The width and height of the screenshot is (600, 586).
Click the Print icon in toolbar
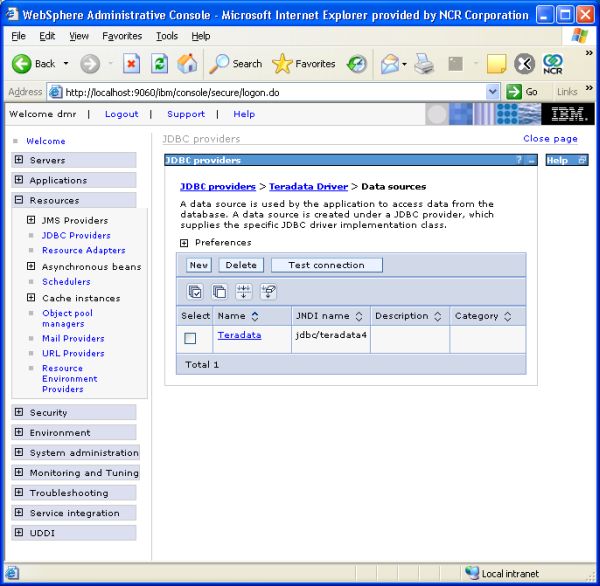pyautogui.click(x=424, y=64)
